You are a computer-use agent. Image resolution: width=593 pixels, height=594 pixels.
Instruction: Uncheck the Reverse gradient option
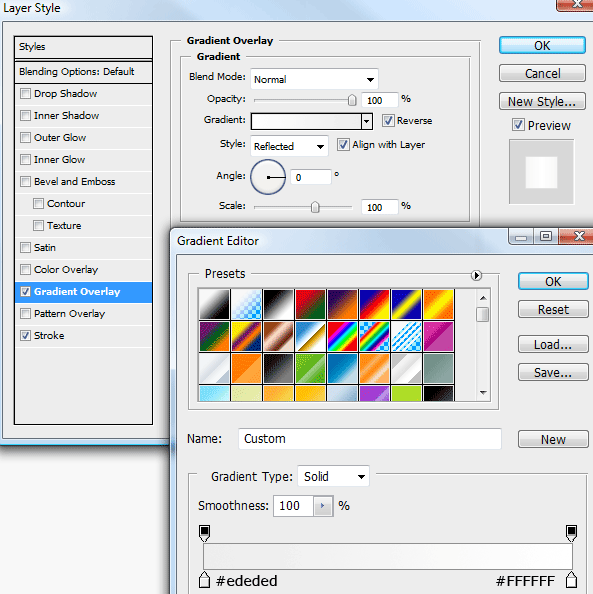click(388, 120)
